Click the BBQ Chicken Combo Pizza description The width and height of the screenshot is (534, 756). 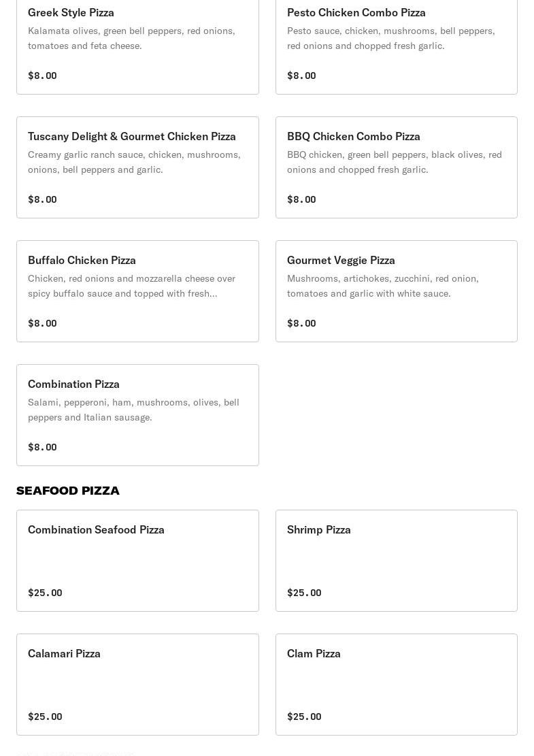pyautogui.click(x=395, y=162)
